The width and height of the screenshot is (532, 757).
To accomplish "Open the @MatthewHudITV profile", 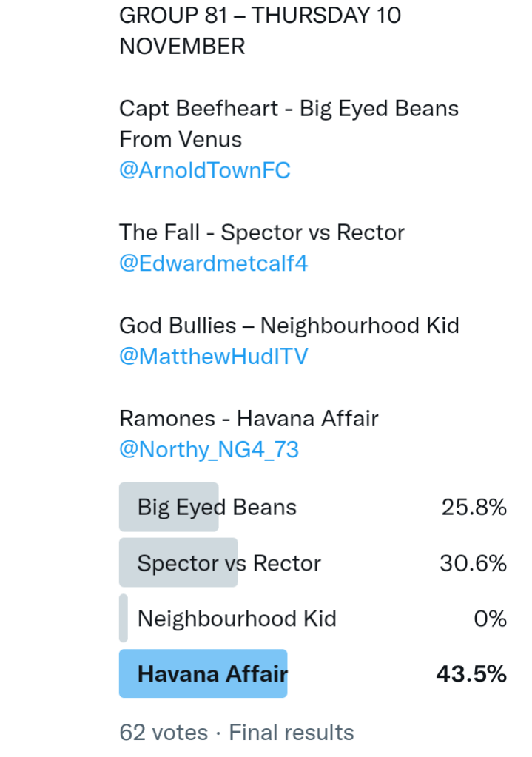I will [213, 357].
